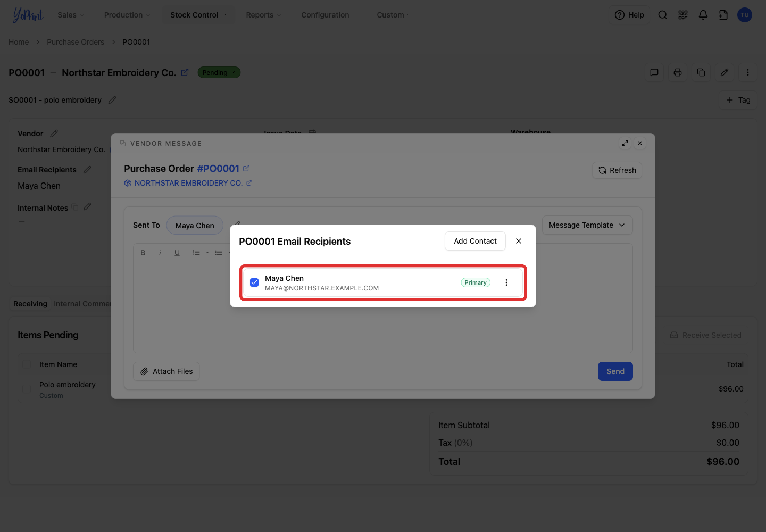The width and height of the screenshot is (766, 532).
Task: Open vendor link icon beside Northstar Embroidery Co. title
Action: pyautogui.click(x=185, y=72)
